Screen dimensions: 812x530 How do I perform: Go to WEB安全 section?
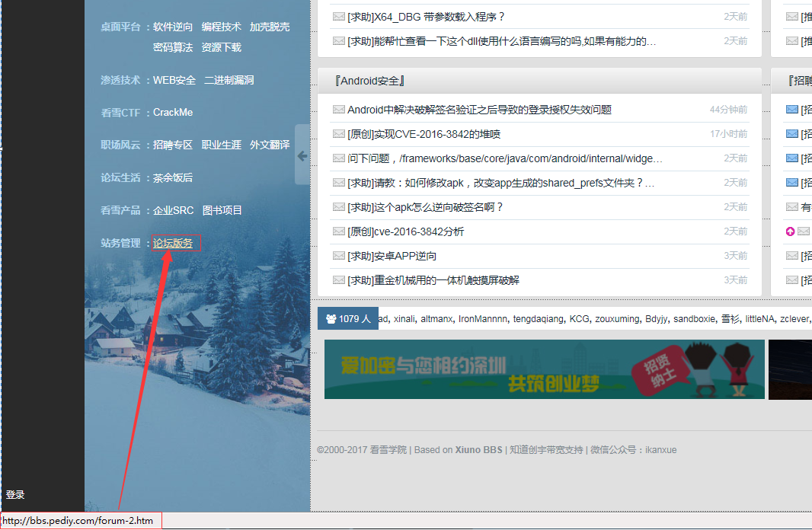174,80
